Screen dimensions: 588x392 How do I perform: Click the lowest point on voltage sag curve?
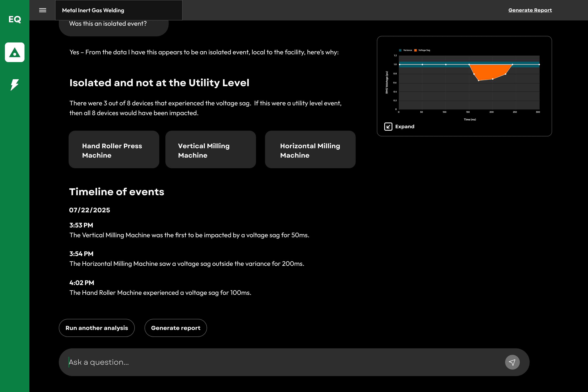[x=479, y=80]
